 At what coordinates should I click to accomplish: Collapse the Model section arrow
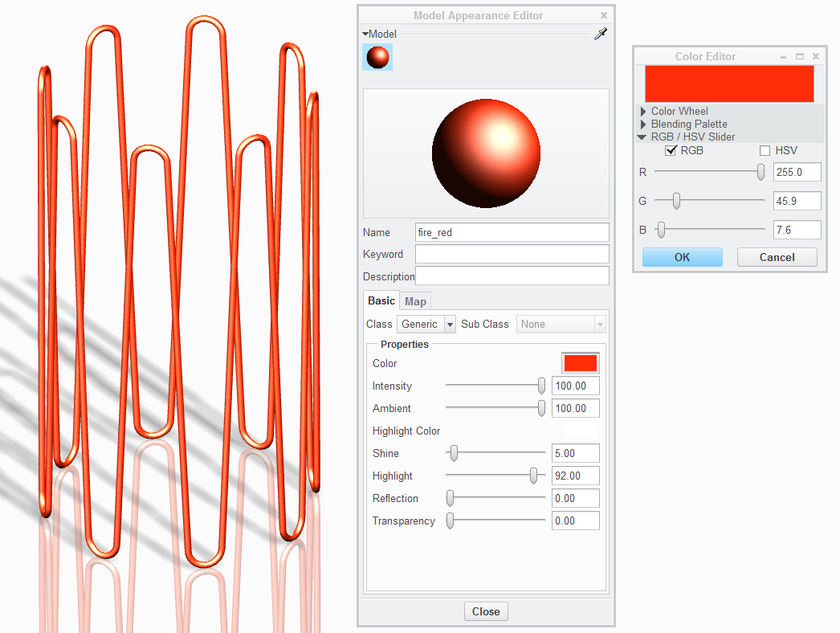[365, 34]
